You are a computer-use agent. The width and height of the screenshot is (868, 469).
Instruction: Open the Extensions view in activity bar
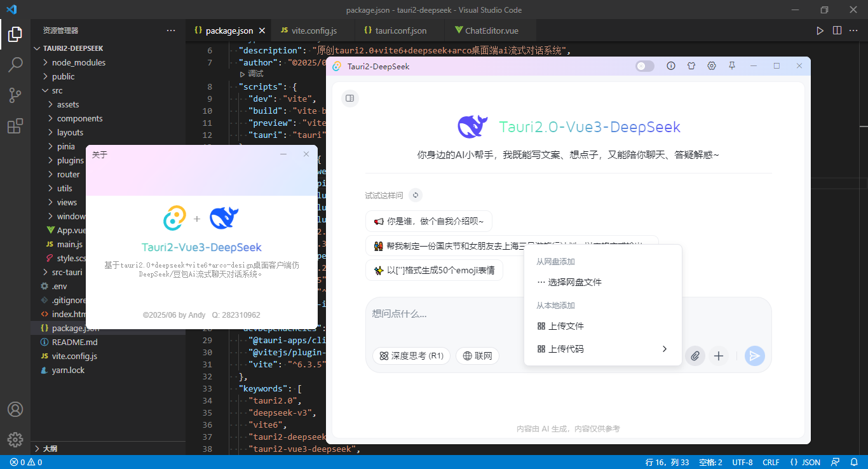(x=15, y=126)
